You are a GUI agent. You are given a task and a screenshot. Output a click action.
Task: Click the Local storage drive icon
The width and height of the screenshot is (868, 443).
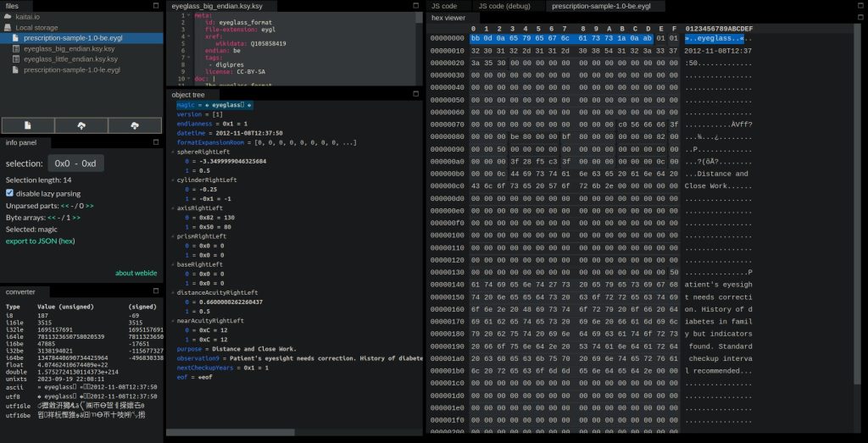(8, 28)
